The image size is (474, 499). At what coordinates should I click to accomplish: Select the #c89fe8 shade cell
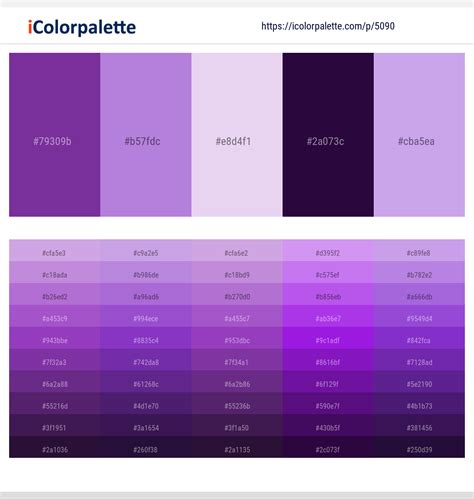[x=419, y=250]
